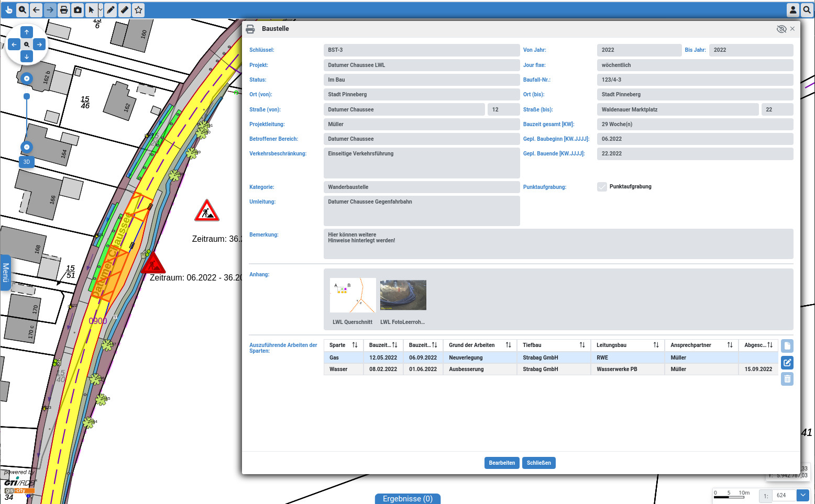Open the user account icon
Image resolution: width=815 pixels, height=504 pixels.
(x=793, y=10)
